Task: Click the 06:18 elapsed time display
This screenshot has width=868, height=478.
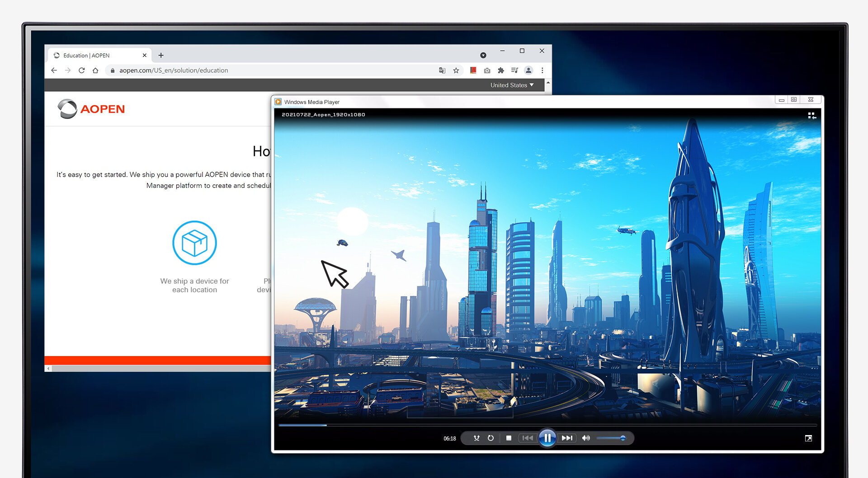Action: click(450, 439)
